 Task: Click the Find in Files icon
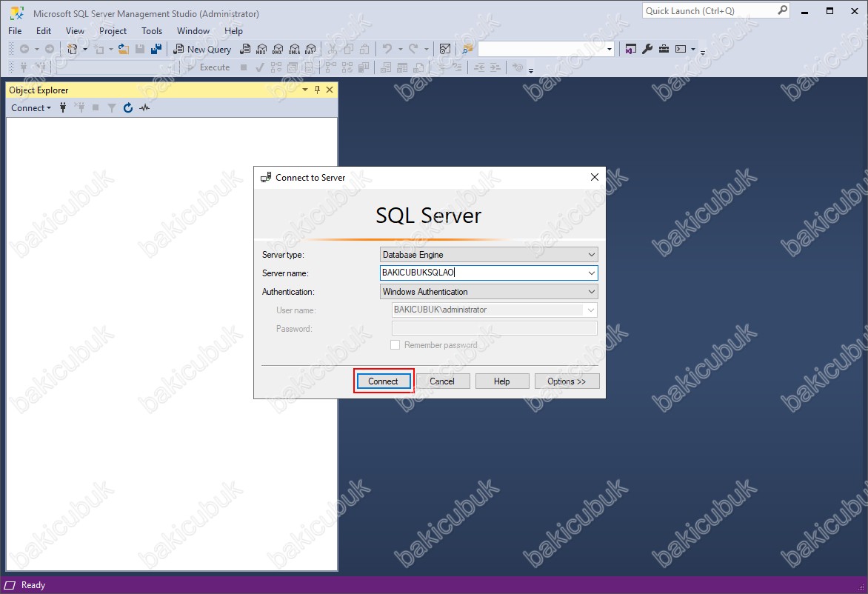tap(468, 50)
